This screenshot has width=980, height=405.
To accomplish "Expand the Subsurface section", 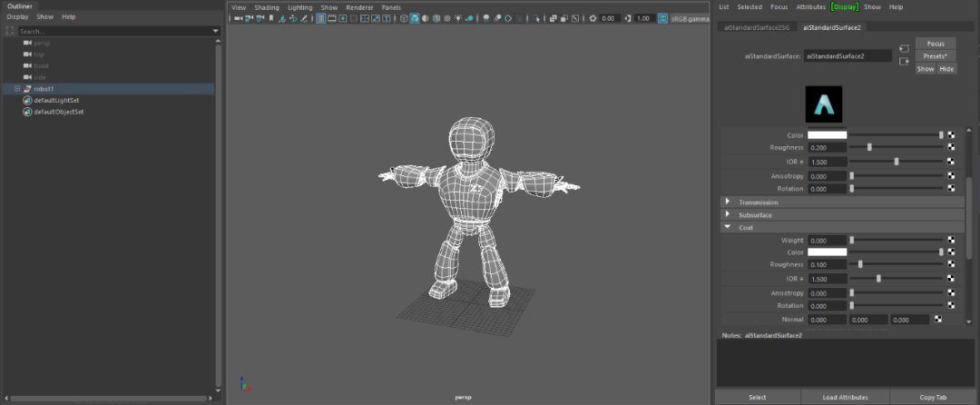I will (728, 214).
